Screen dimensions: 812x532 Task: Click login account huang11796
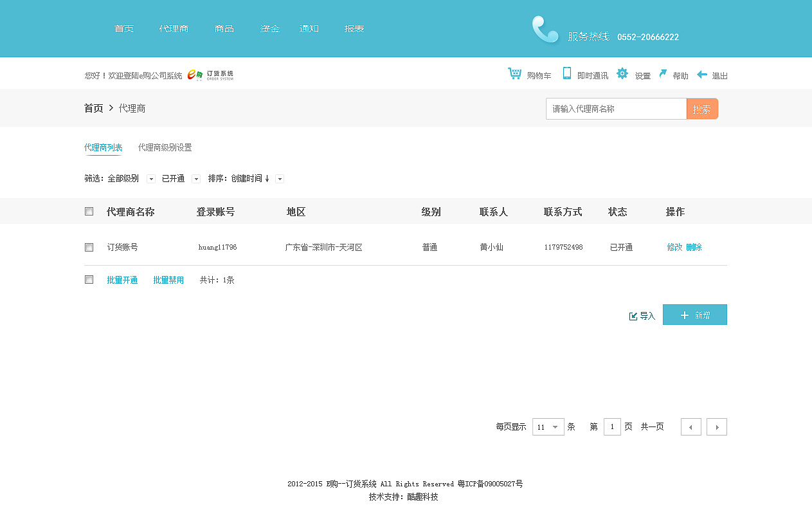[x=217, y=248]
